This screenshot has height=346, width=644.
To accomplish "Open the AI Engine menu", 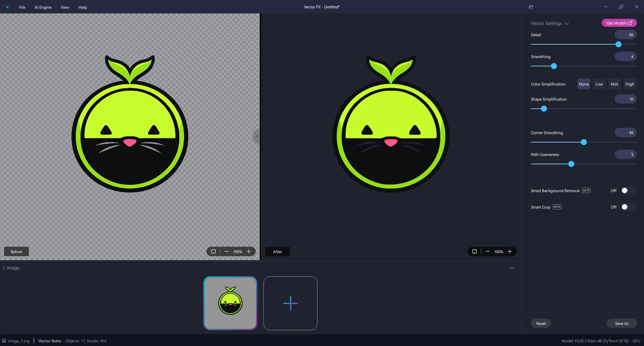I will [43, 7].
